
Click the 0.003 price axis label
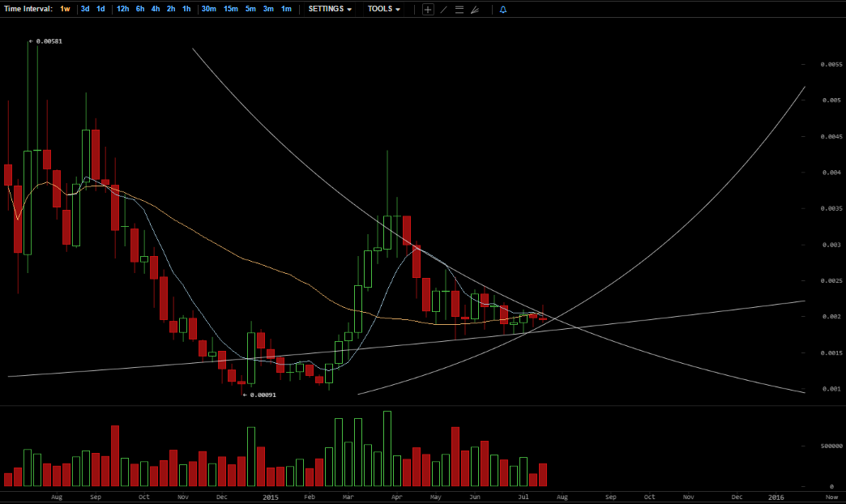click(831, 245)
